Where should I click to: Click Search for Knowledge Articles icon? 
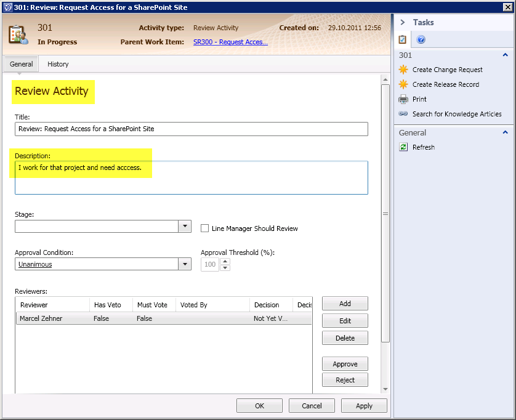click(x=403, y=114)
